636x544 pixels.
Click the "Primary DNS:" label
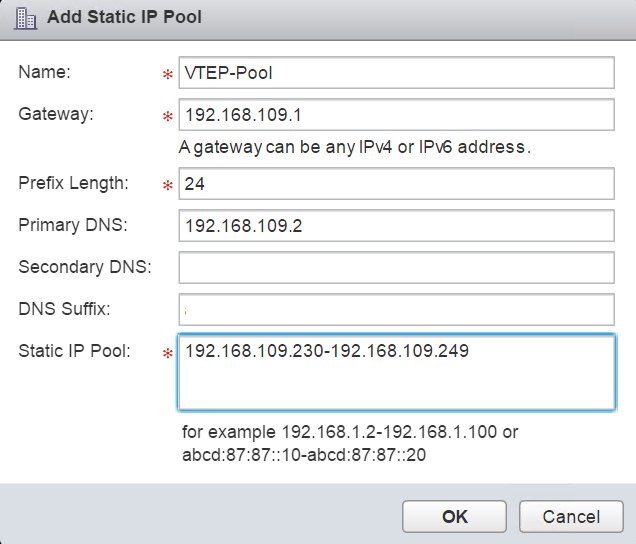73,225
